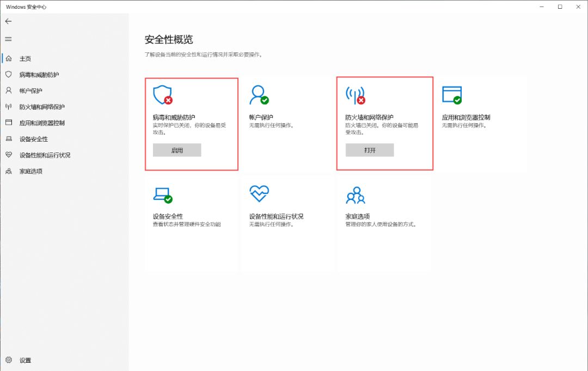Click the person icon beside 帐户保护 in sidebar
The height and width of the screenshot is (371, 588).
(9, 90)
